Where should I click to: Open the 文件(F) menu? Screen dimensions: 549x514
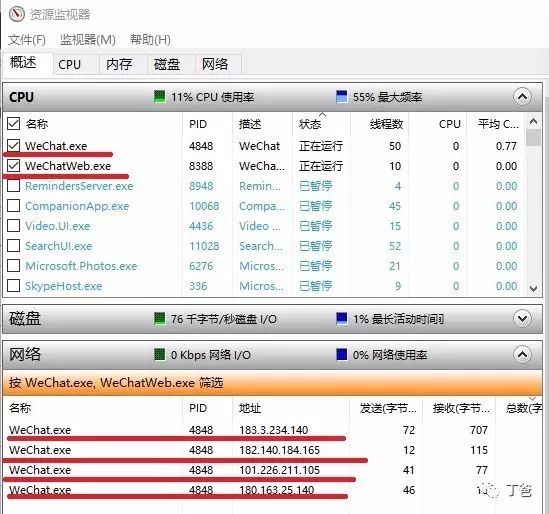[x=27, y=40]
